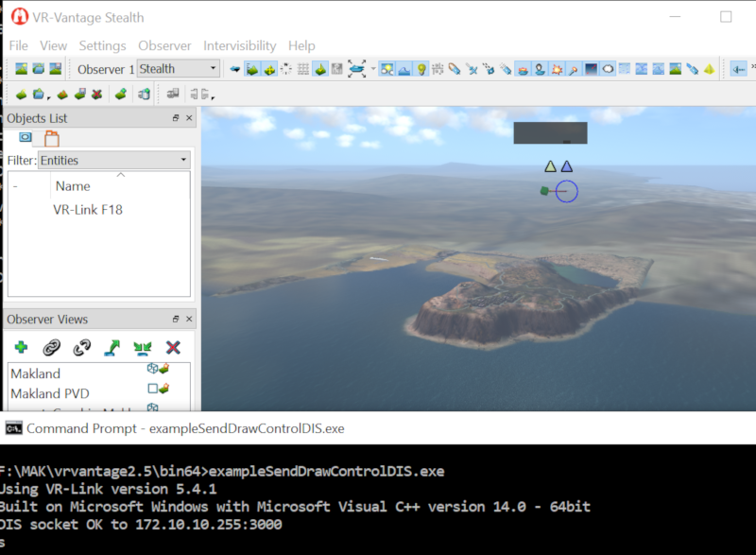
Task: Close the Observer Views panel
Action: coord(189,320)
